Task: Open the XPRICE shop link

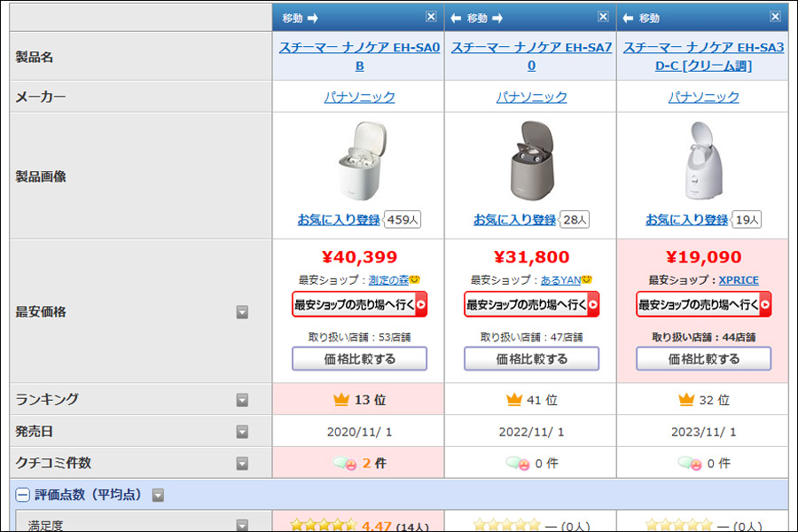Action: [739, 280]
